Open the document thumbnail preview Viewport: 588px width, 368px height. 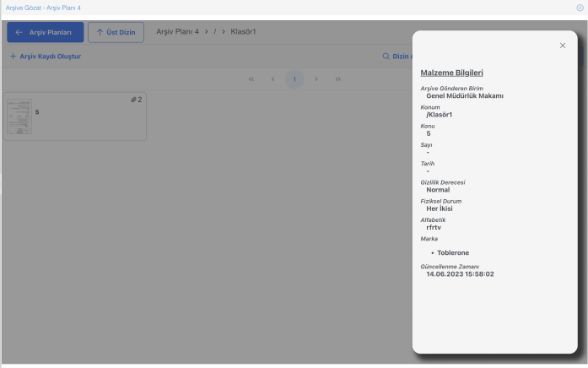(x=19, y=116)
